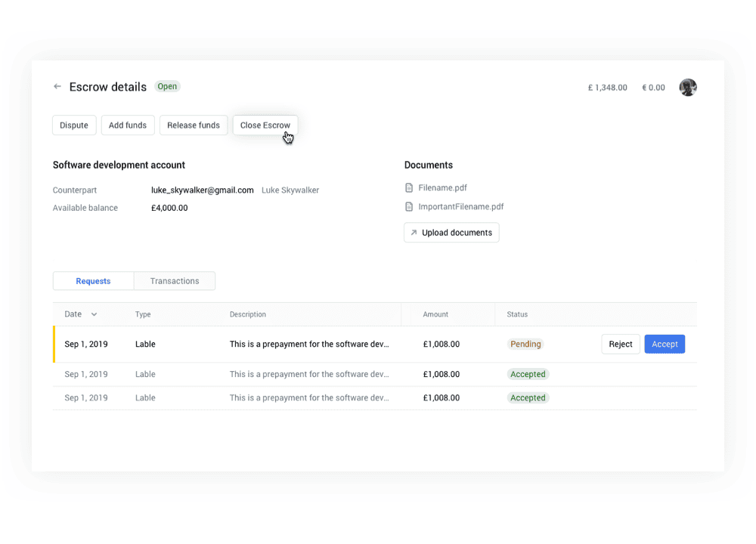The image size is (756, 544).
Task: Click the Open status badge next to Escrow details
Action: pyautogui.click(x=167, y=86)
